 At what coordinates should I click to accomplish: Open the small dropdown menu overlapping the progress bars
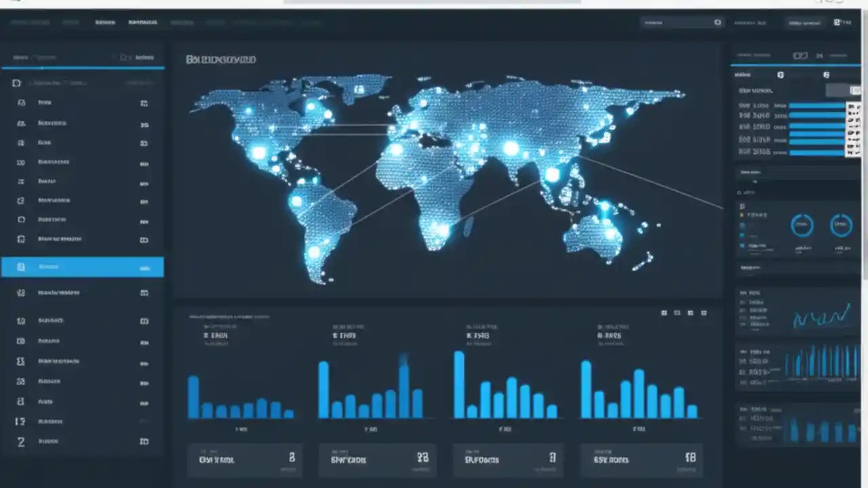[x=853, y=129]
